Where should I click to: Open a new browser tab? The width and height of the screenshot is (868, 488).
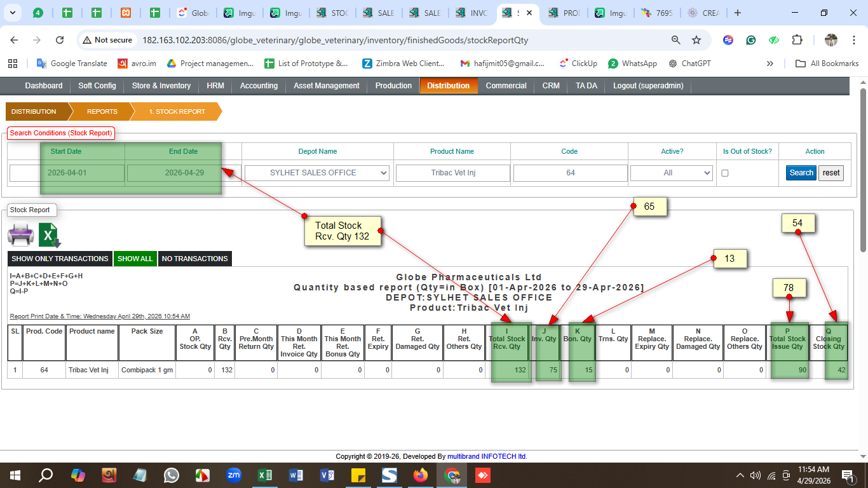point(737,13)
